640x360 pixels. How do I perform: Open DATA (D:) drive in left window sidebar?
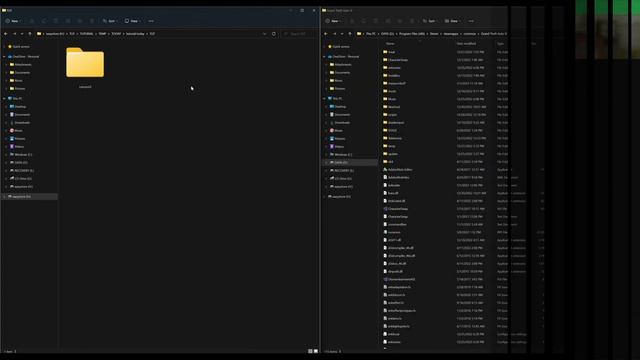[x=19, y=162]
